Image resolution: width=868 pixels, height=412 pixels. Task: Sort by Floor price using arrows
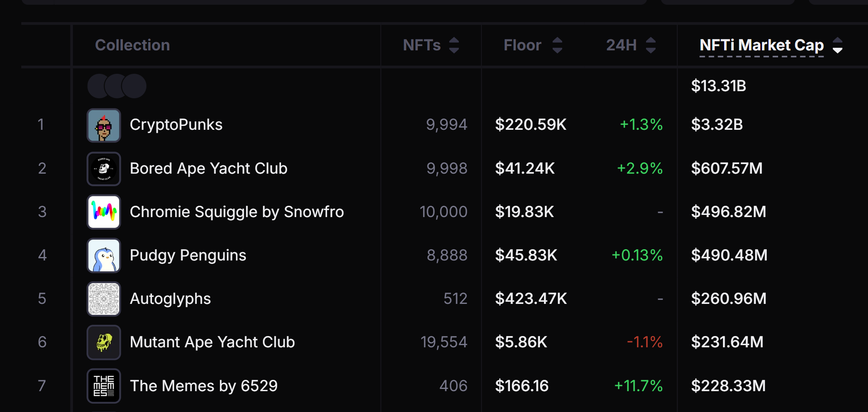click(557, 45)
